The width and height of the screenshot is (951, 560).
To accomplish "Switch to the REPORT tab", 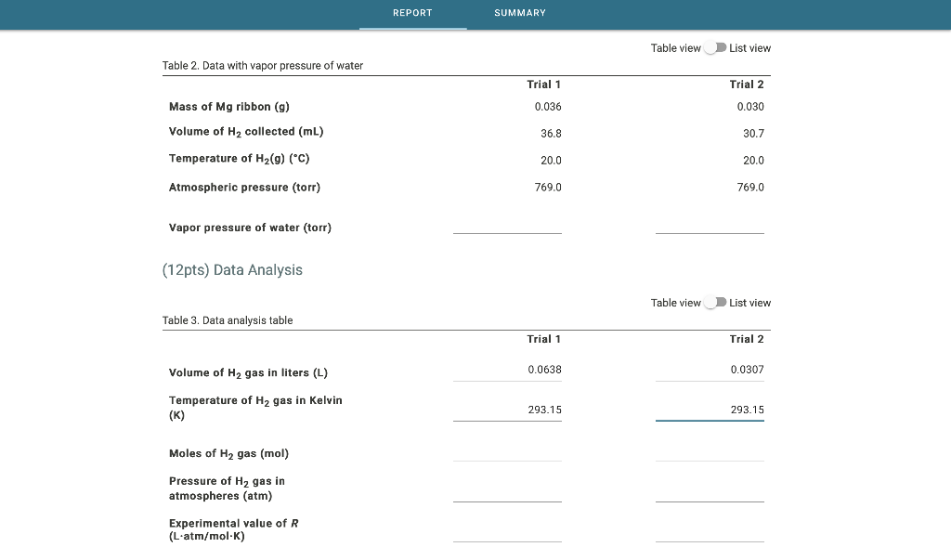I will tap(412, 13).
